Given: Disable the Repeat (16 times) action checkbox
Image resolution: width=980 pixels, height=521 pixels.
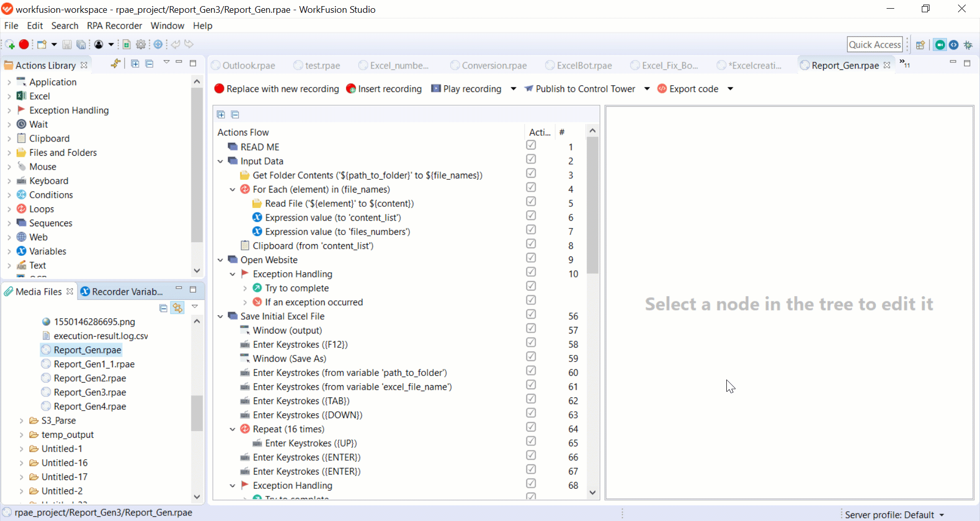Looking at the screenshot, I should click(531, 428).
